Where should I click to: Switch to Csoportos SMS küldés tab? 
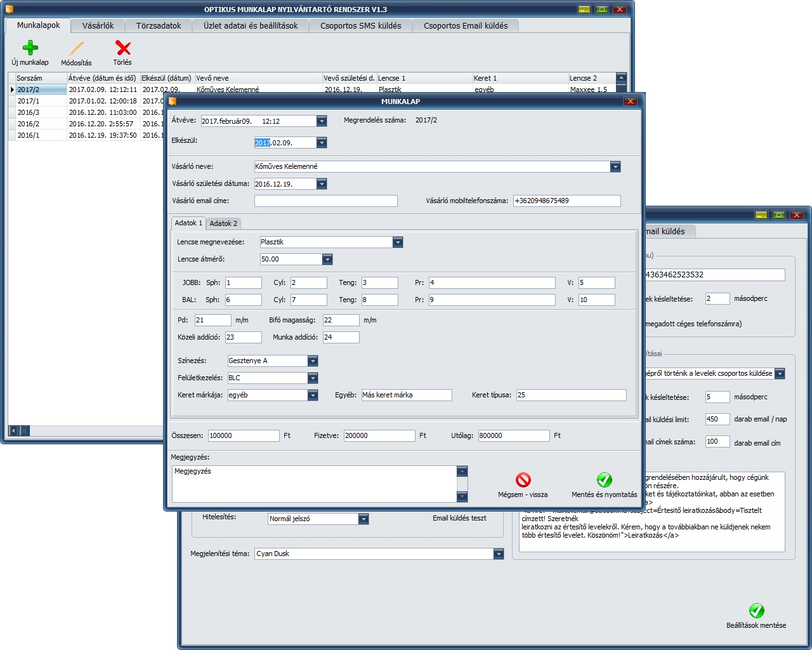click(x=361, y=25)
